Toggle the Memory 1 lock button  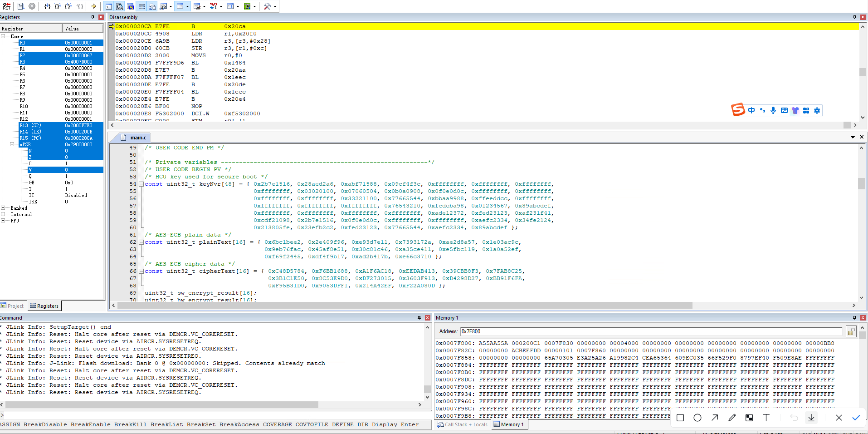tap(851, 332)
